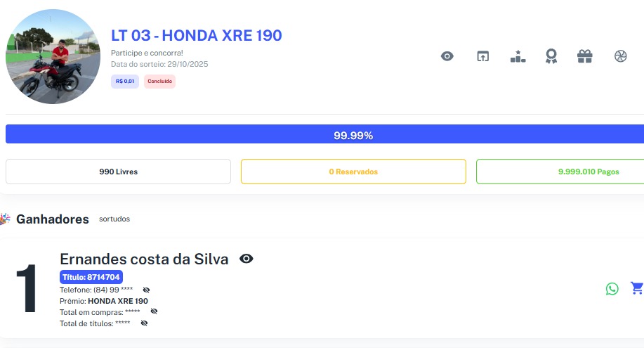This screenshot has width=644, height=348.
Task: Open the share/export window icon
Action: pos(482,56)
